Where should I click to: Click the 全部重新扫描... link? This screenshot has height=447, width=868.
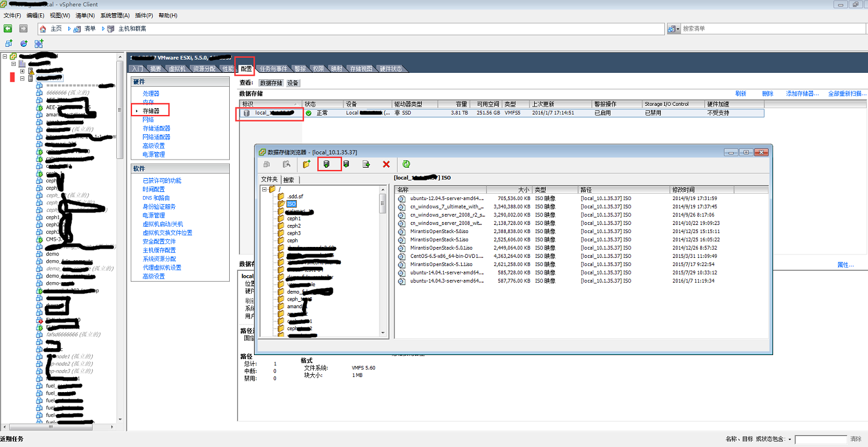click(848, 94)
